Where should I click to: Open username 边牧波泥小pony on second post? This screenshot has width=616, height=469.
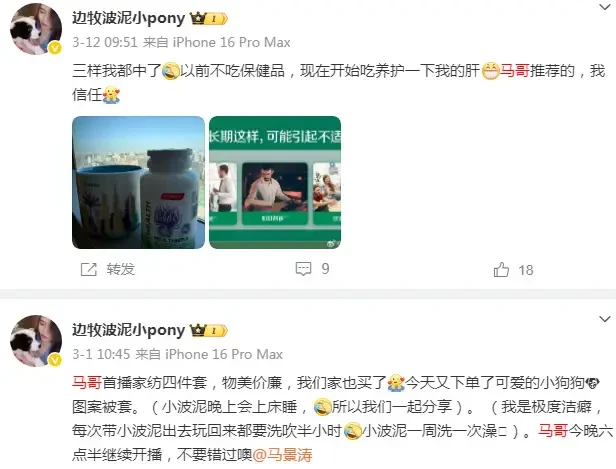pos(128,330)
